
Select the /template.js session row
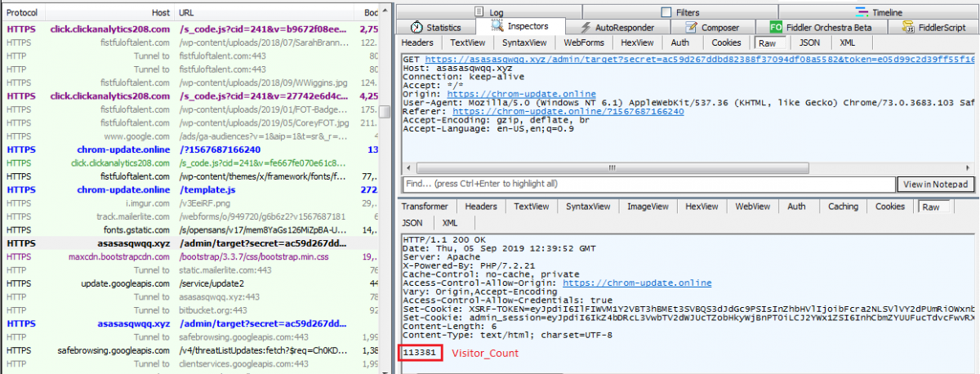(189, 189)
